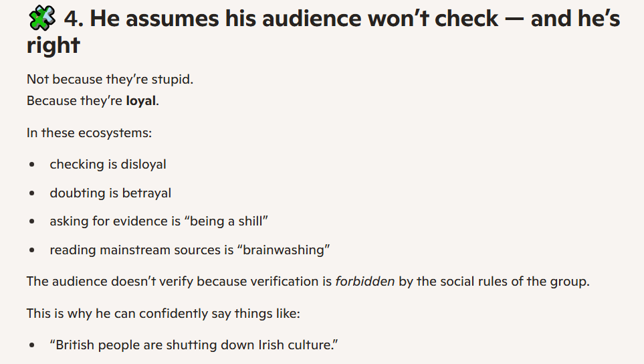Click the line "Not because they're stupid."
The height and width of the screenshot is (364, 644).
point(110,80)
